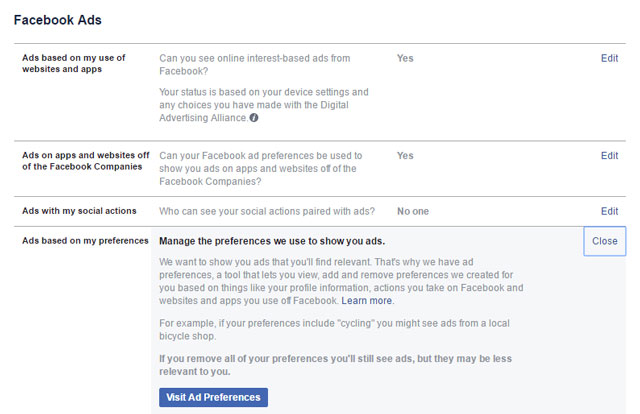Click the 'Can you see online interest-based ads from Facebook?' text
Image resolution: width=640 pixels, height=414 pixels.
point(255,65)
